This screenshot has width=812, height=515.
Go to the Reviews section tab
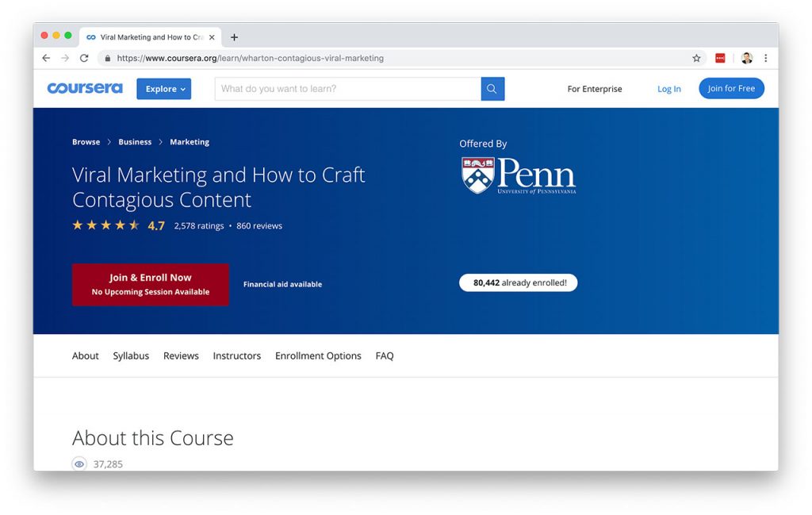(181, 356)
